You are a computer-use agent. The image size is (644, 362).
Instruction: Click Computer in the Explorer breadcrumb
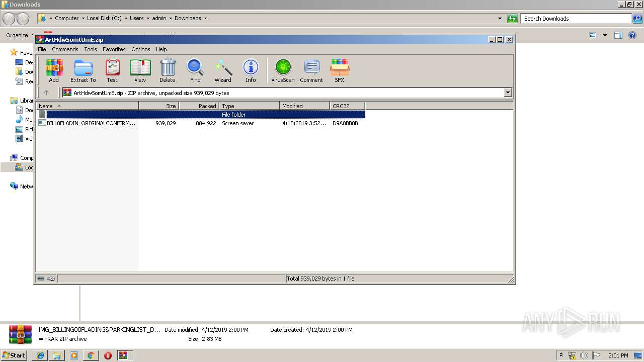point(67,19)
